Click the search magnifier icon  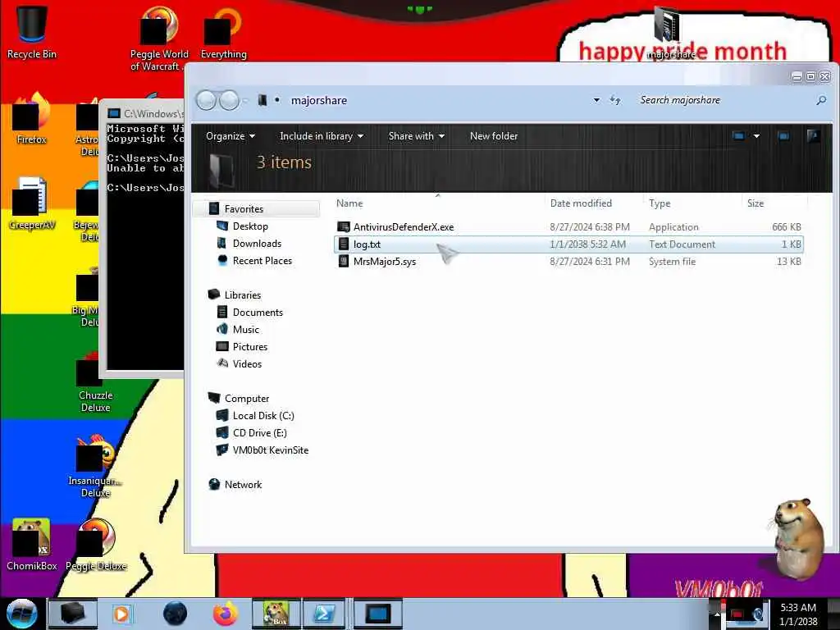(x=820, y=100)
